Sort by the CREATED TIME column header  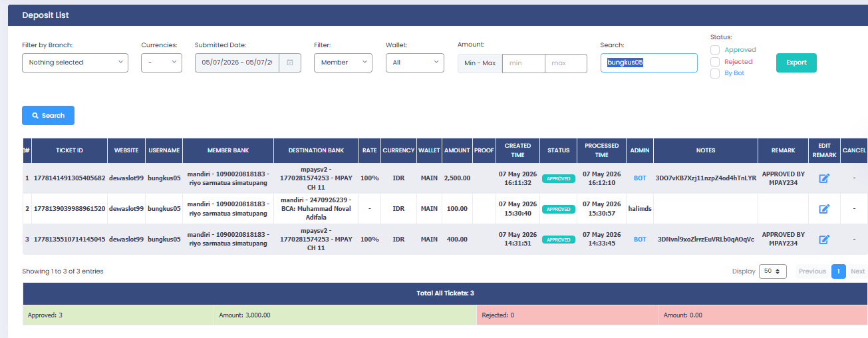(517, 150)
